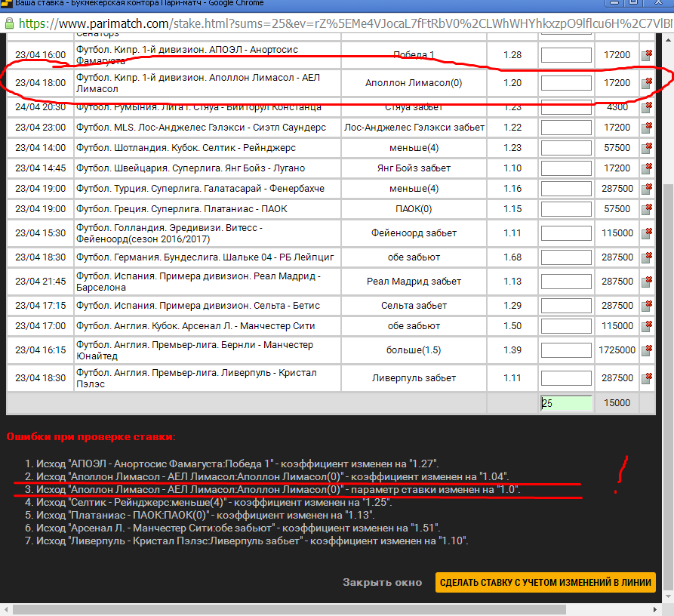
Task: Click stake field for Янг Бойз - Лугано
Action: click(566, 168)
